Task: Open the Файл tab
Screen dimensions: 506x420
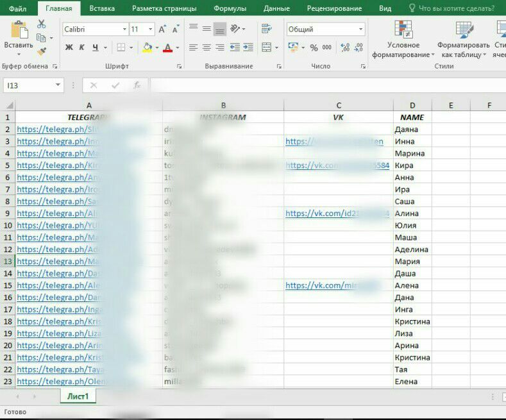Action: tap(17, 8)
